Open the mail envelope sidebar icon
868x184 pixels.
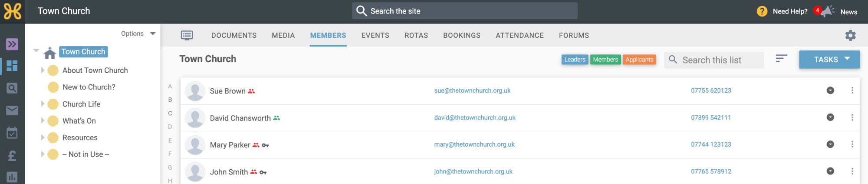(12, 110)
